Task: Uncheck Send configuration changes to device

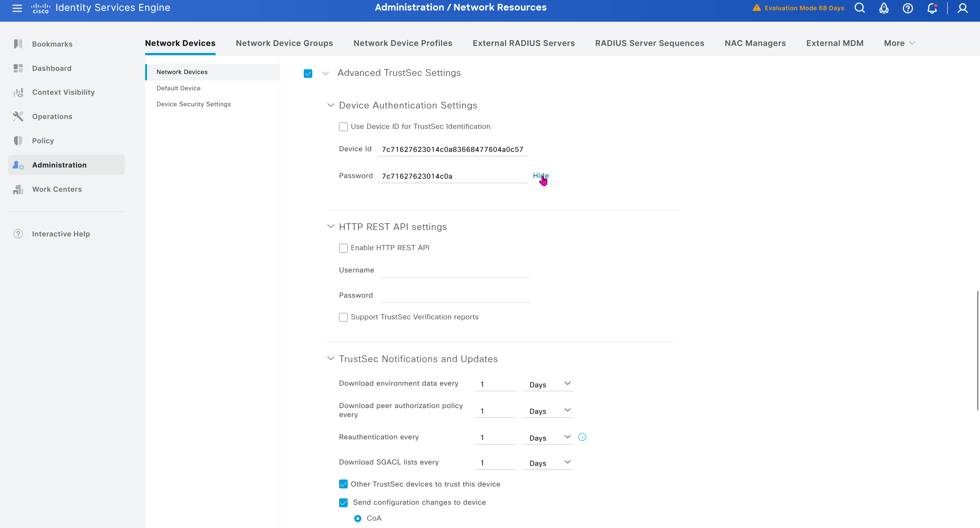Action: (343, 502)
